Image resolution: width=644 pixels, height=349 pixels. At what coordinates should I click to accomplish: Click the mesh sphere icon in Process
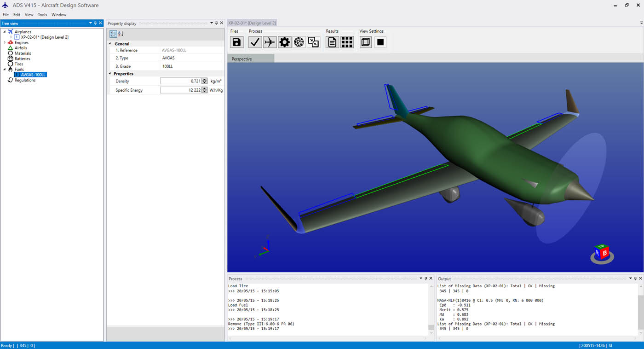tap(299, 42)
